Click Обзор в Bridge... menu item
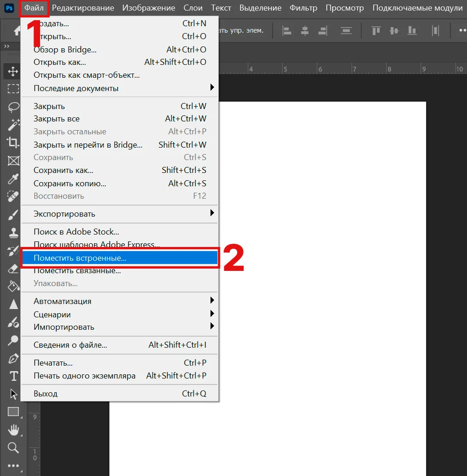The image size is (467, 476). click(120, 50)
